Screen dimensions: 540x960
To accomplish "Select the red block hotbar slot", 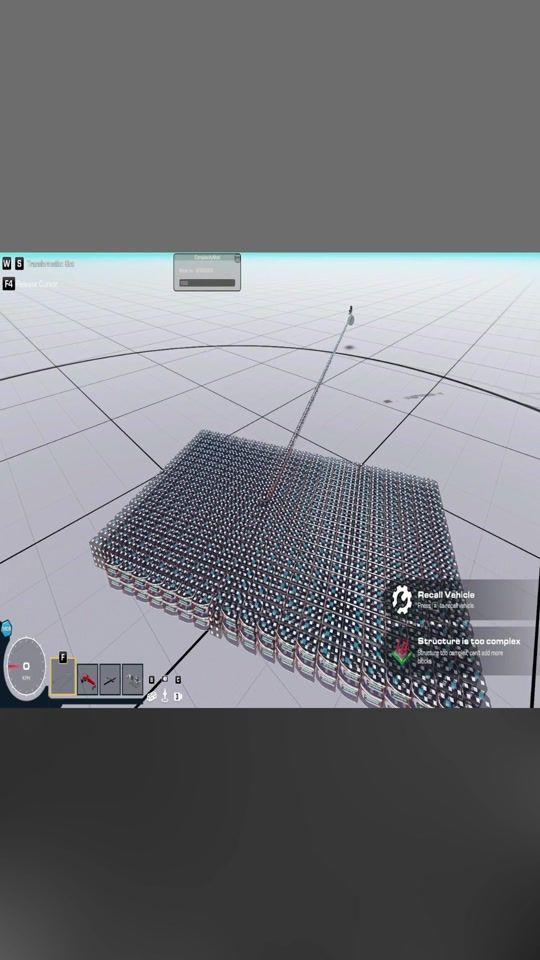I will pos(88,679).
